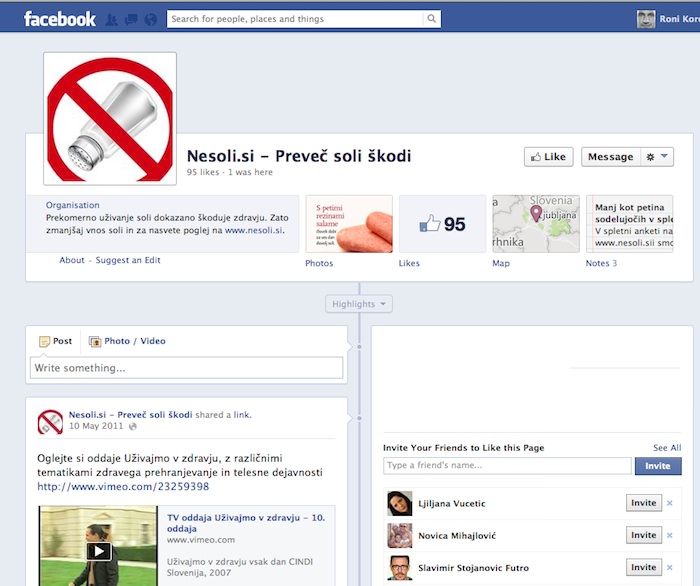This screenshot has height=586, width=700.
Task: Open the messages icon in the header
Action: tap(131, 19)
